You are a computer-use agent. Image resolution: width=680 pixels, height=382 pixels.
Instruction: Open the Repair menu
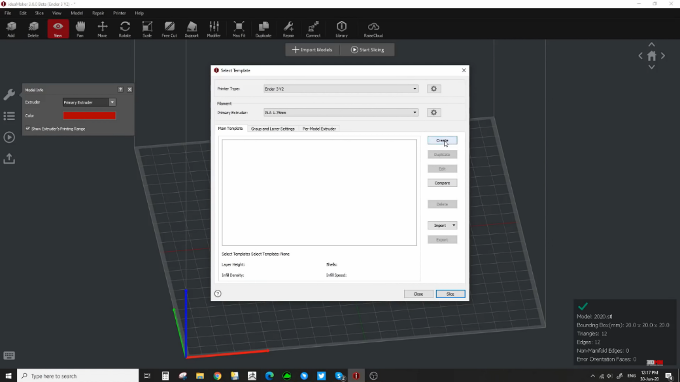98,13
